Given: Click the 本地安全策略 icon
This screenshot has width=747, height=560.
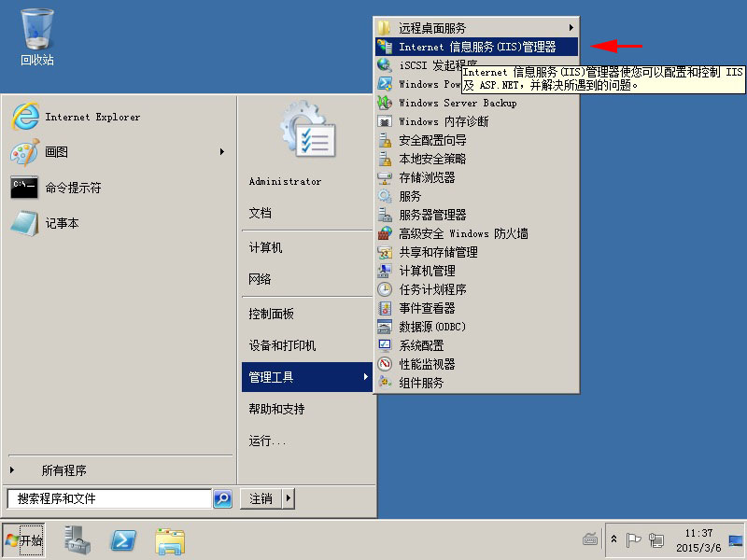Looking at the screenshot, I should (x=385, y=159).
